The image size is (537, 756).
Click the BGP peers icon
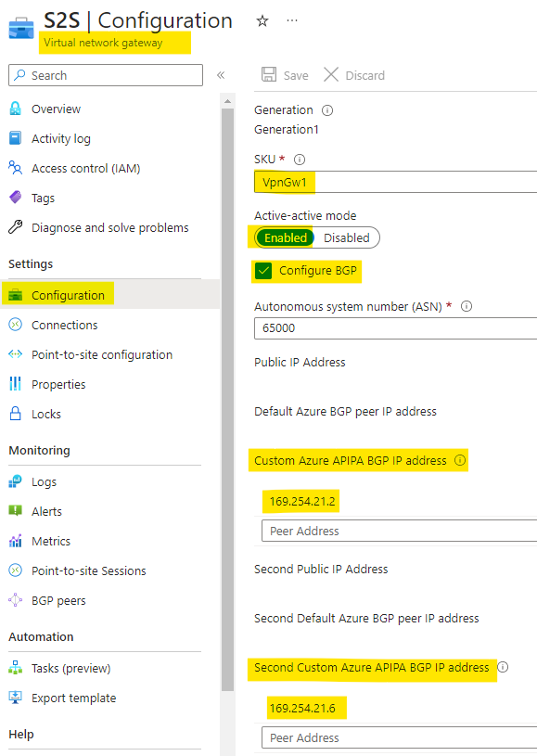(16, 600)
